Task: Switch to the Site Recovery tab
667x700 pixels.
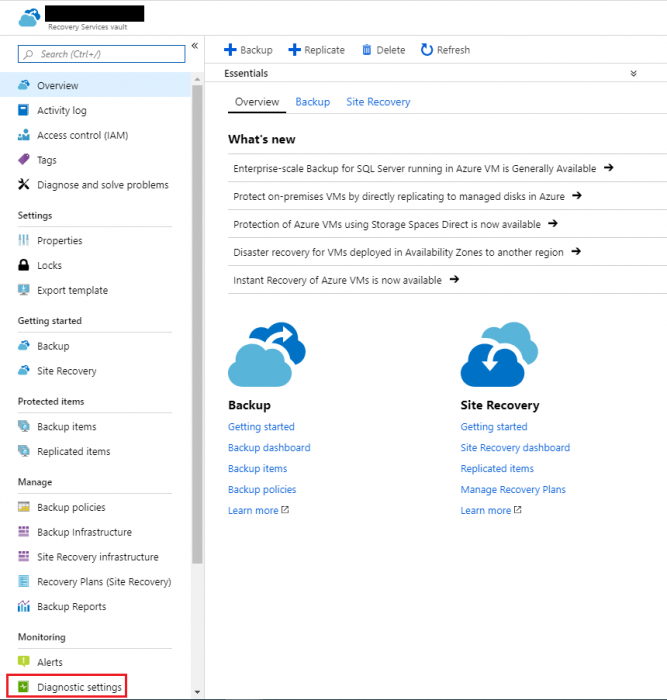Action: tap(378, 102)
